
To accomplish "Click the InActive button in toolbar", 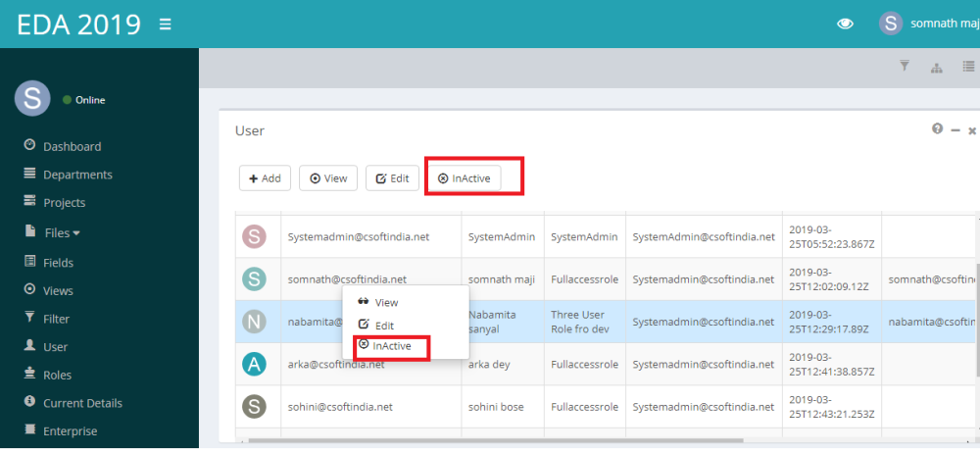I will [465, 178].
